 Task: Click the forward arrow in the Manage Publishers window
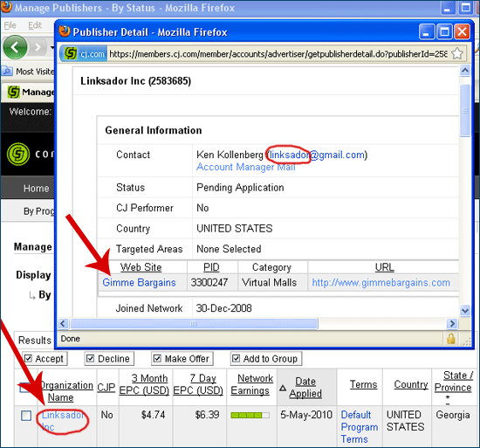coord(38,47)
